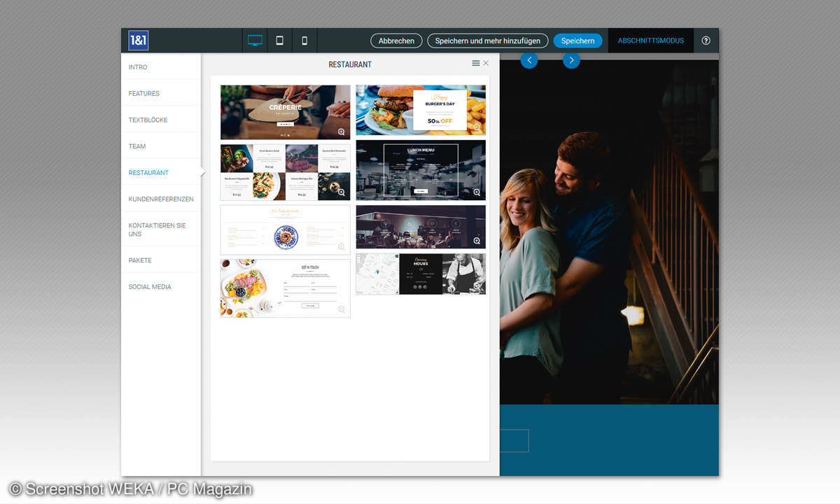
Task: Select the Burger's Day 50% off template
Action: click(x=421, y=110)
